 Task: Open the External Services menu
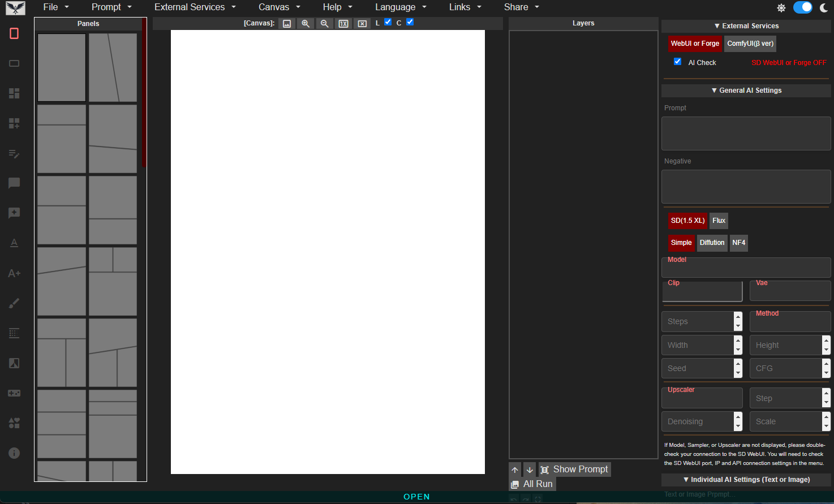pyautogui.click(x=195, y=7)
